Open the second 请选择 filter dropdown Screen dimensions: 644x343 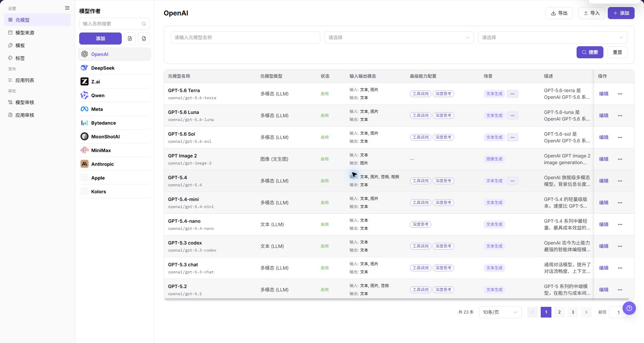click(x=553, y=38)
